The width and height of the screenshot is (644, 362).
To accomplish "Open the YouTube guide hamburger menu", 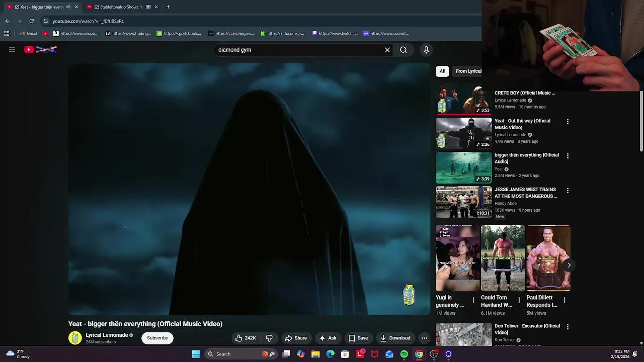I will (12, 50).
